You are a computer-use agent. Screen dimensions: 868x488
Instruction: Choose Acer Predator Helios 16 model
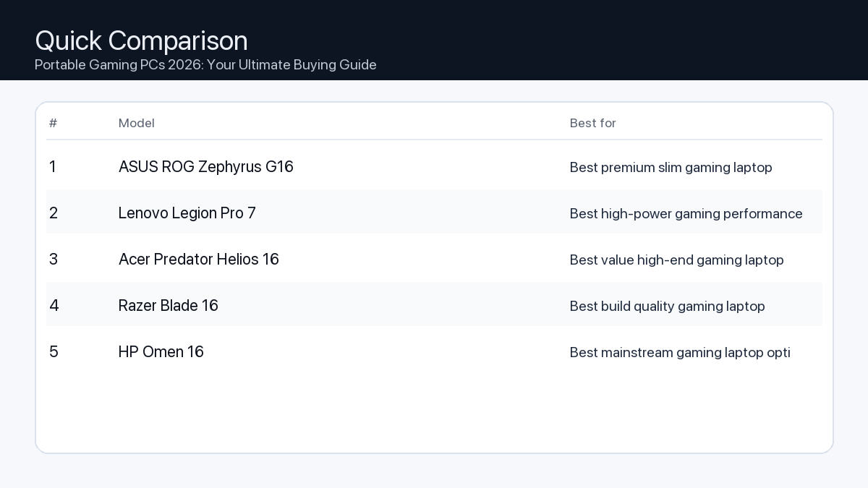tap(199, 260)
